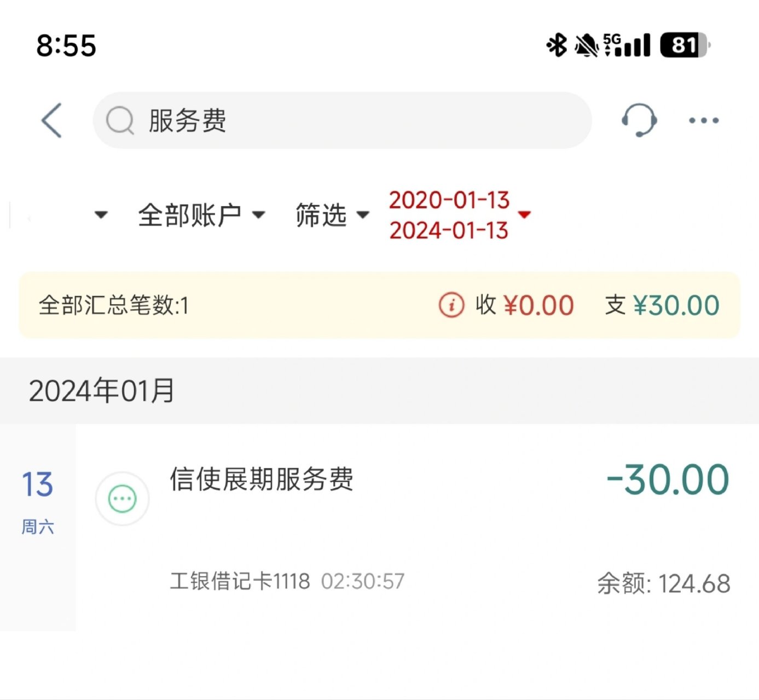Screen dimensions: 759x700
Task: Open customer service via headset icon
Action: point(639,120)
